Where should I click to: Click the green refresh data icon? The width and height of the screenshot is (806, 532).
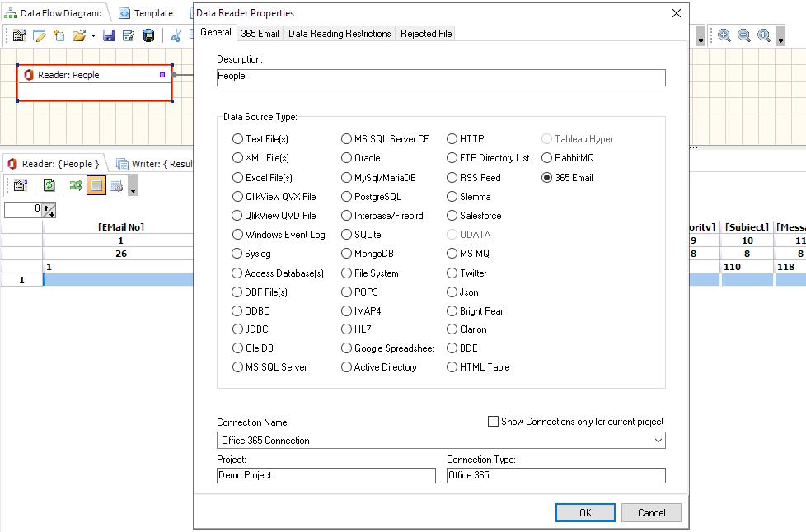pos(49,185)
